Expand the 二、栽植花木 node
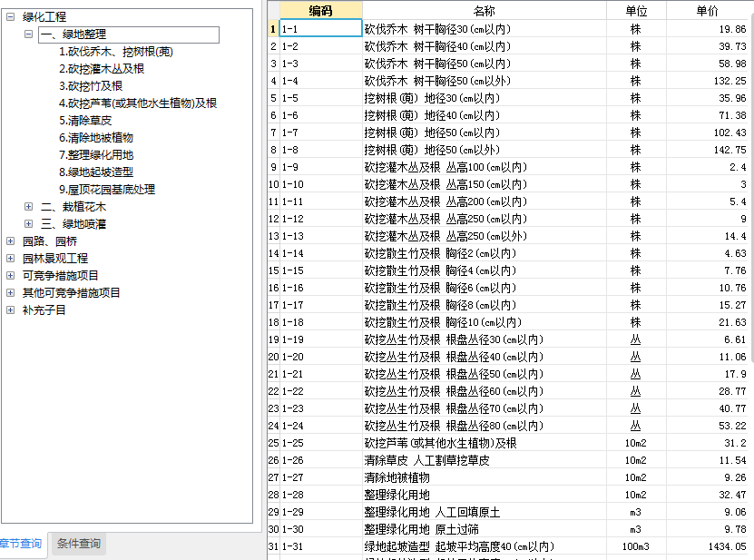The image size is (754, 560). [x=28, y=206]
